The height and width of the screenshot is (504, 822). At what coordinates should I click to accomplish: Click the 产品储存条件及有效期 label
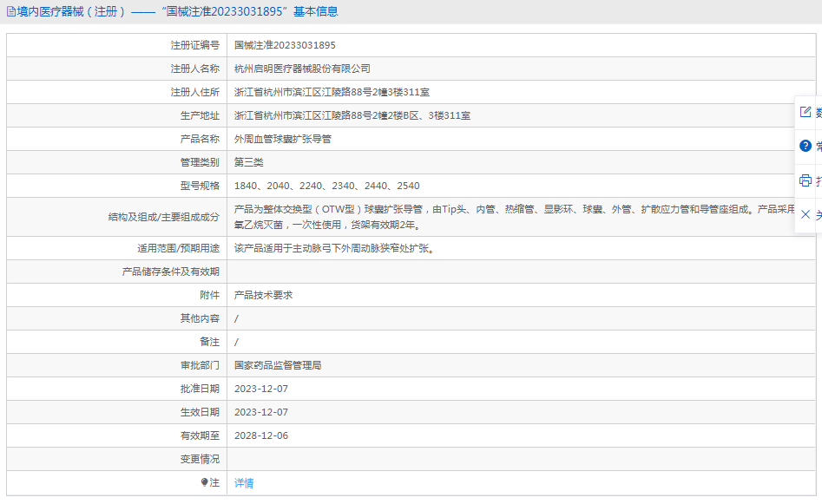[x=171, y=272]
